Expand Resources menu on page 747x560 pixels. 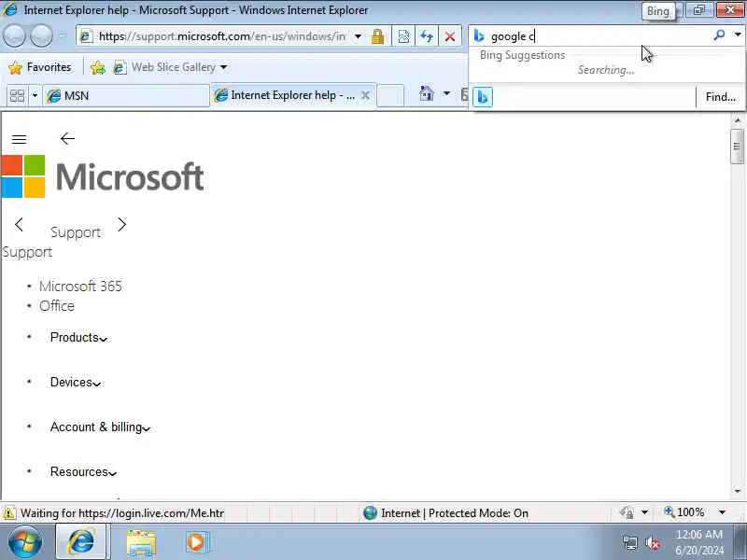coord(83,472)
